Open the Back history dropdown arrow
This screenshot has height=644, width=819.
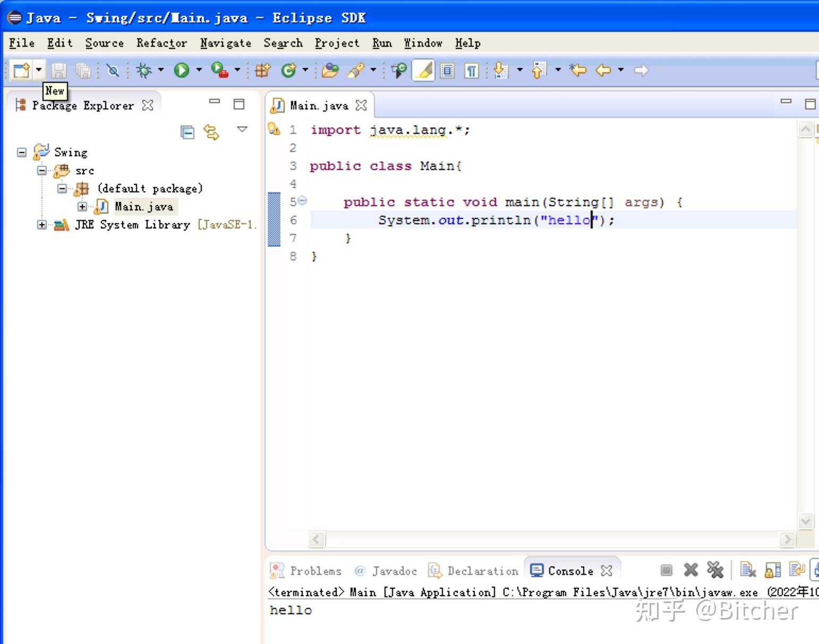coord(621,70)
